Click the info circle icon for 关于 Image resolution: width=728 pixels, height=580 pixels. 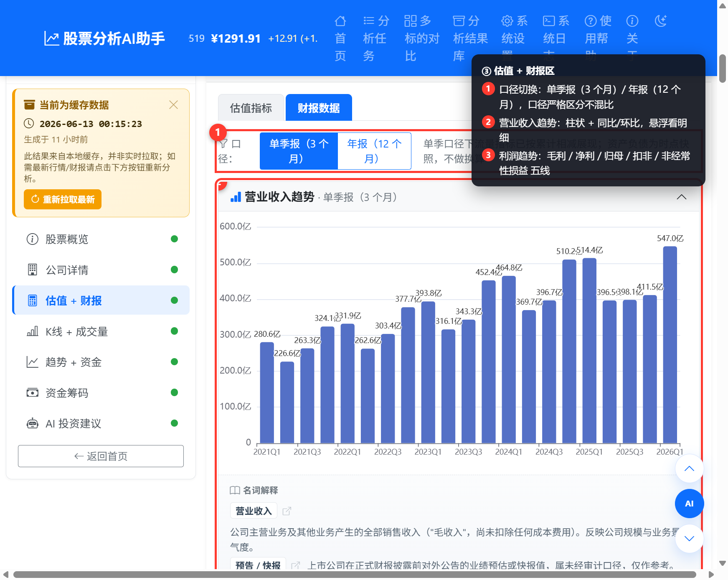[632, 21]
